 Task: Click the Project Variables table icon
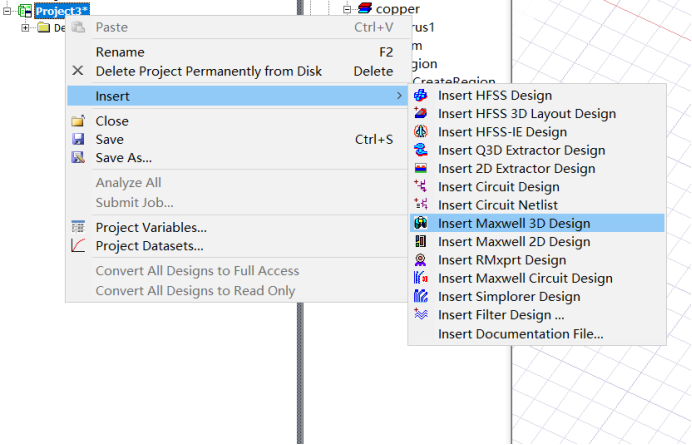coord(78,227)
